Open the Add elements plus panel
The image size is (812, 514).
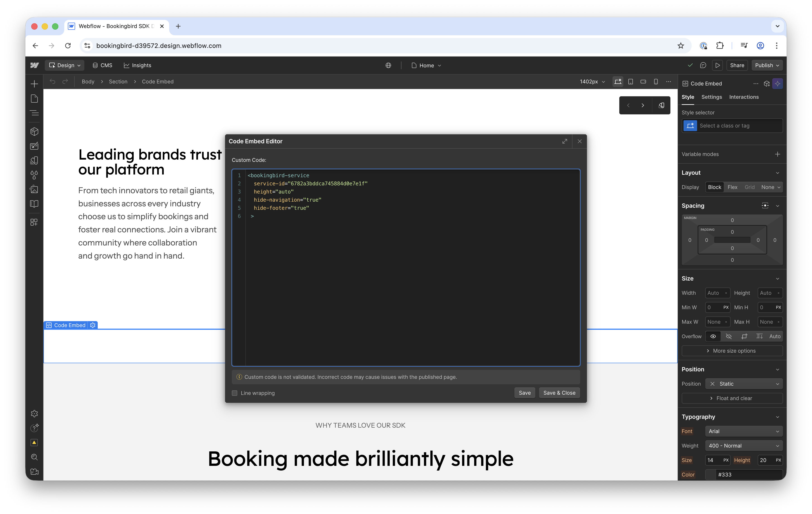tap(34, 84)
